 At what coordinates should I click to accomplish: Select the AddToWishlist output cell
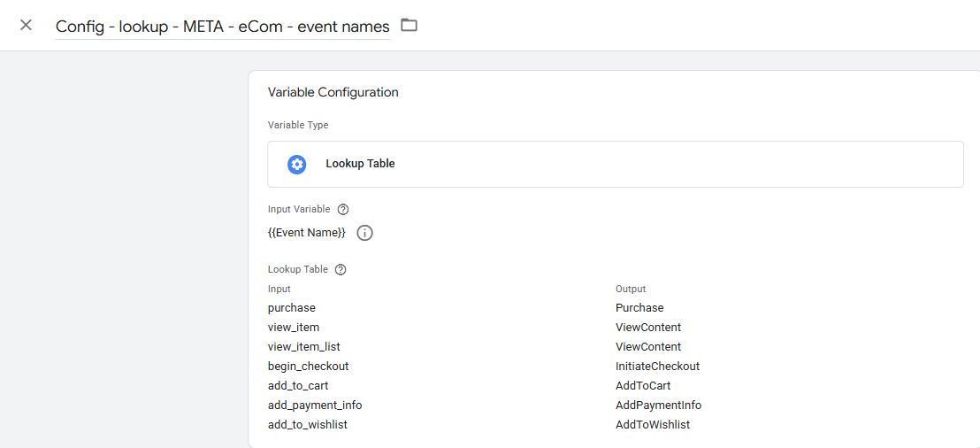[653, 424]
